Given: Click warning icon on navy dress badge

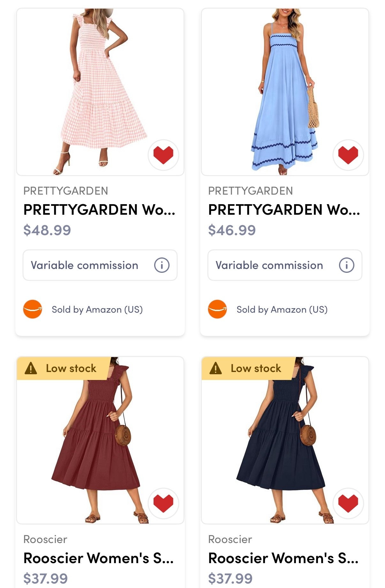Looking at the screenshot, I should click(216, 368).
